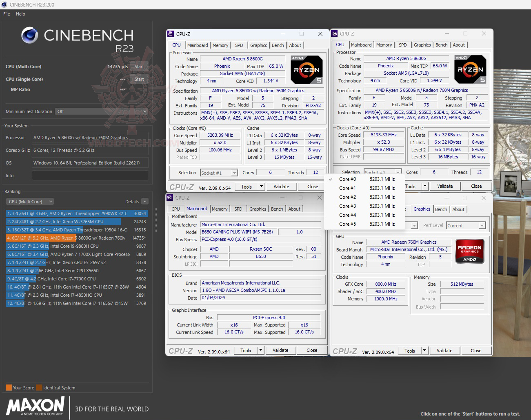Select the Threadripper 2990WX ranking row
The height and width of the screenshot is (420, 531).
point(77,213)
